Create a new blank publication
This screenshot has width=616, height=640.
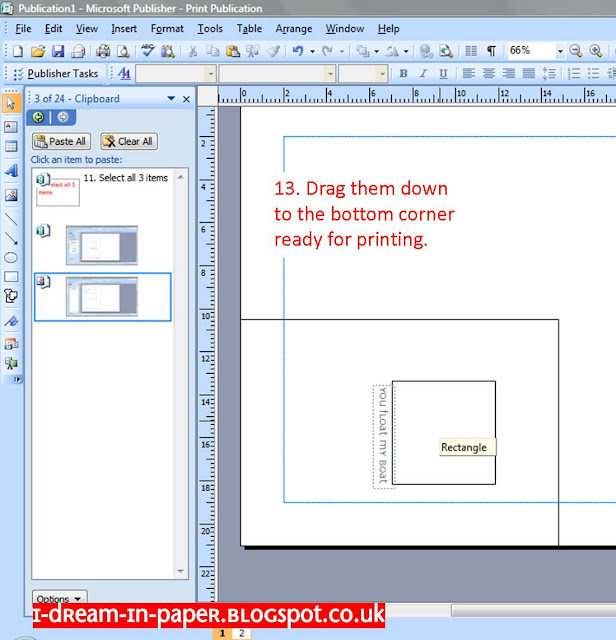coord(18,51)
